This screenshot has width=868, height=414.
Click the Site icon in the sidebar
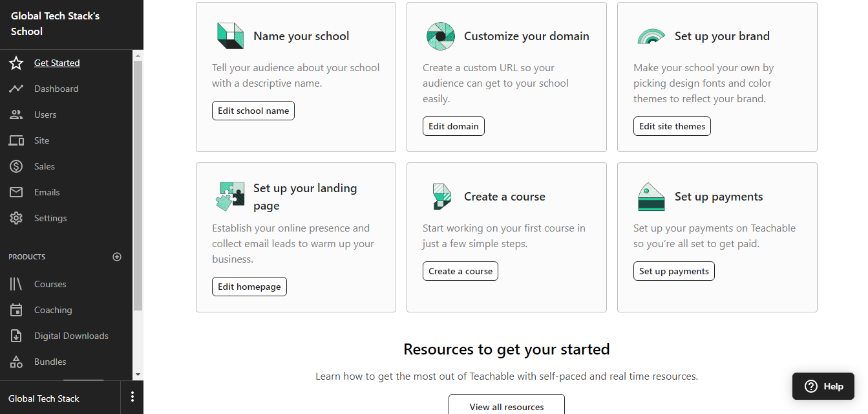[x=16, y=140]
